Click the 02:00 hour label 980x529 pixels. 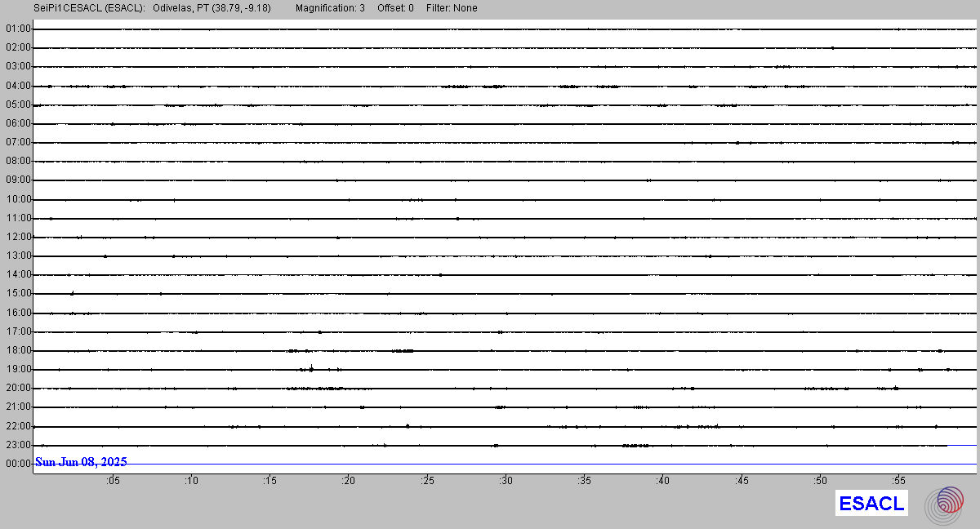pos(18,47)
